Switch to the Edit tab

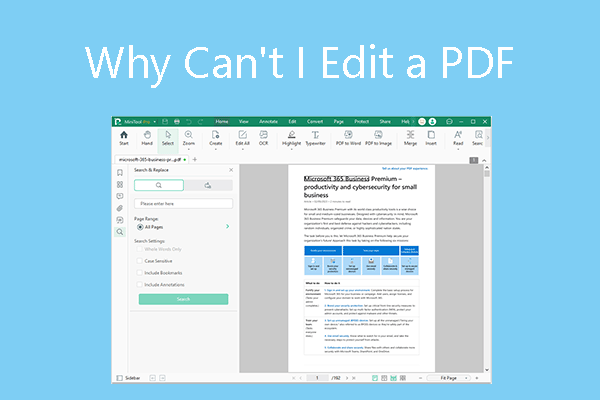(292, 121)
